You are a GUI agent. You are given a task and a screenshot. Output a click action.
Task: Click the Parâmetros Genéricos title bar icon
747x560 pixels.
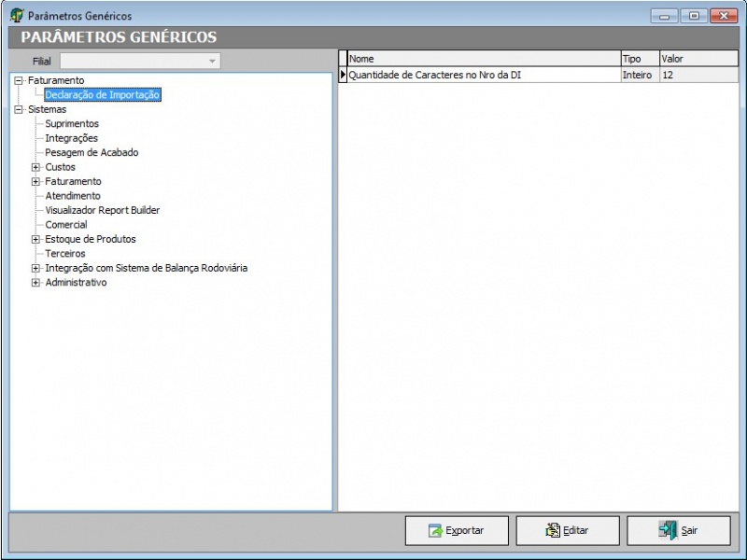[17, 16]
